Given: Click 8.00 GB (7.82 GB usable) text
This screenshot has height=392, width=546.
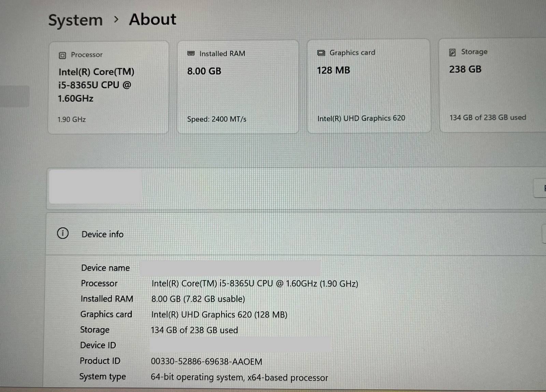Looking at the screenshot, I should tap(198, 299).
